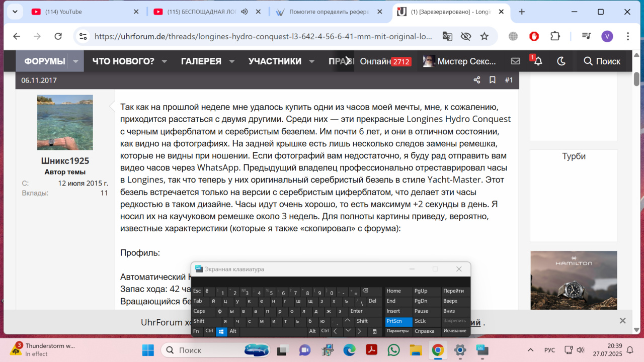The width and height of the screenshot is (644, 362).
Task: Open WhatsApp from the taskbar
Action: point(393,350)
